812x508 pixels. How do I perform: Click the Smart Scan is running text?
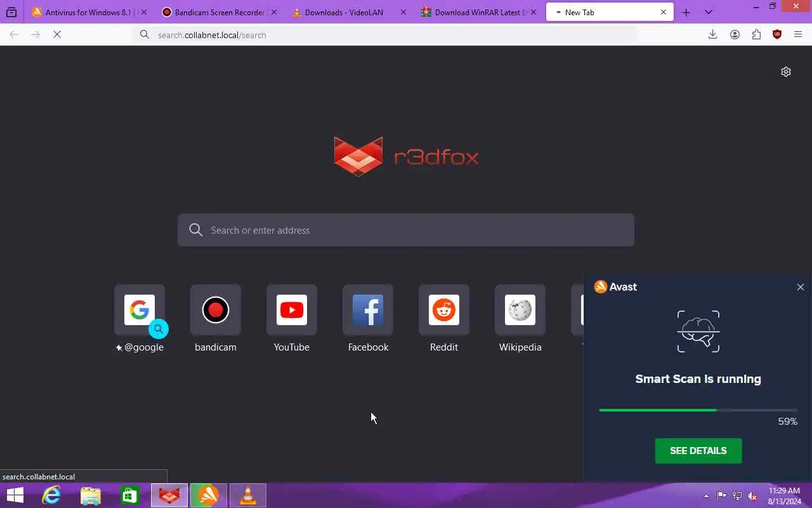698,379
